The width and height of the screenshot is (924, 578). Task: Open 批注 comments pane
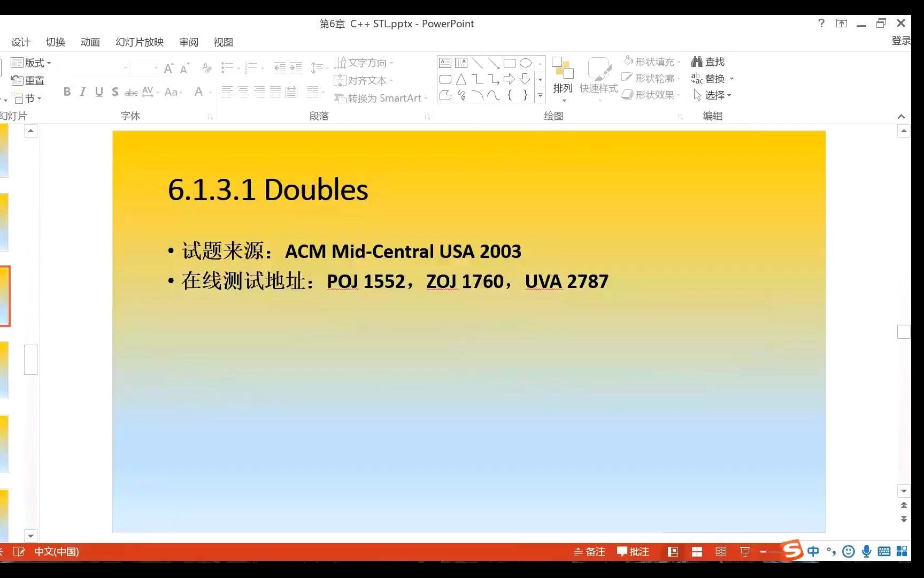pos(633,552)
